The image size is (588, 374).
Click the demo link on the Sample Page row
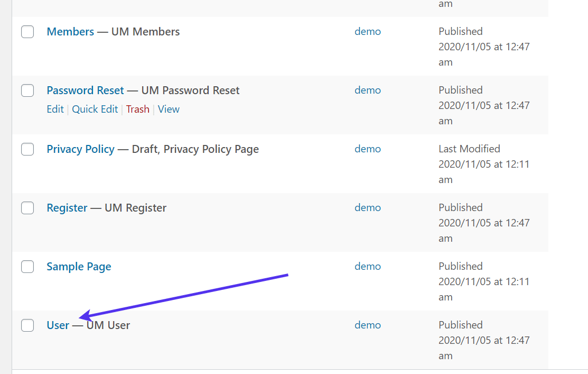[368, 267]
